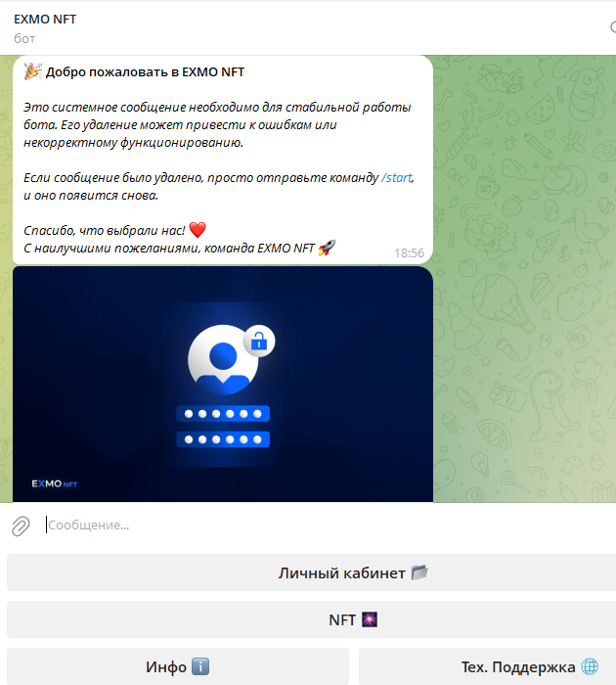Click the user avatar graphic in image
This screenshot has width=616, height=685.
pos(223,359)
